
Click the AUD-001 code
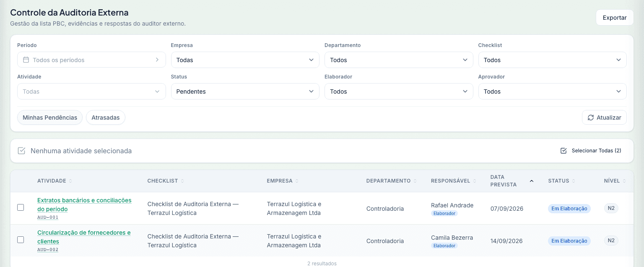[48, 217]
